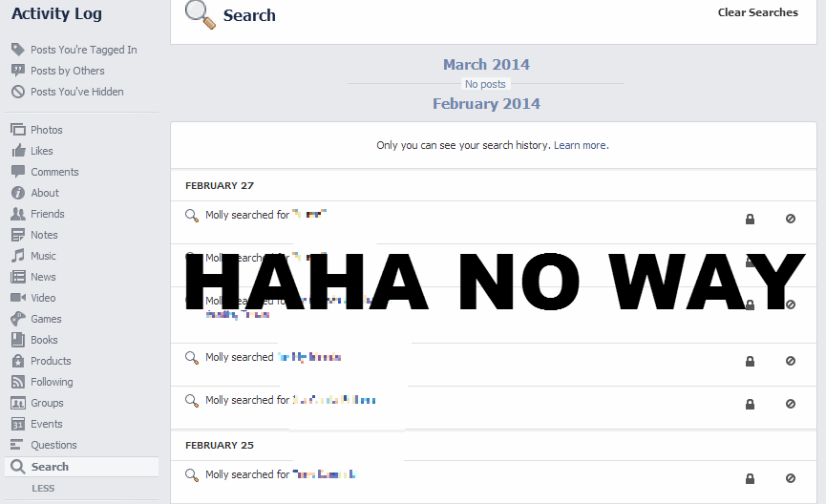Click the magnifier icon beside the bold Search sidebar item
The image size is (826, 504).
(18, 467)
